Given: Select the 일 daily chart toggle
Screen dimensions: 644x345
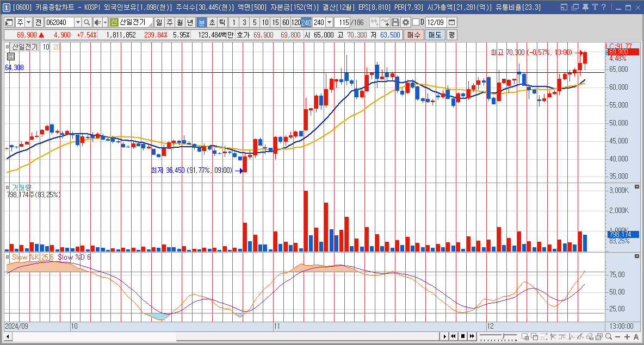Looking at the screenshot, I should 159,23.
